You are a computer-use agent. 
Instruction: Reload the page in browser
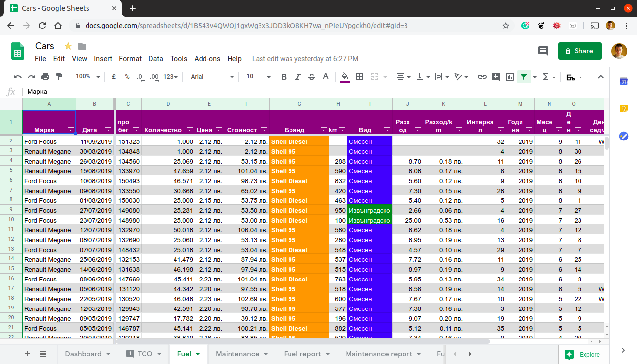pos(42,26)
